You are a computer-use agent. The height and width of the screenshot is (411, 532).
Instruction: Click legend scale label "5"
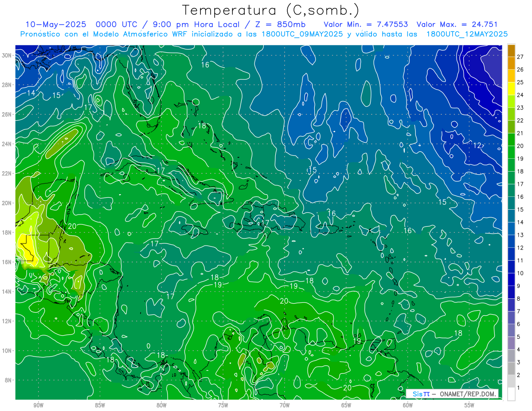519,337
